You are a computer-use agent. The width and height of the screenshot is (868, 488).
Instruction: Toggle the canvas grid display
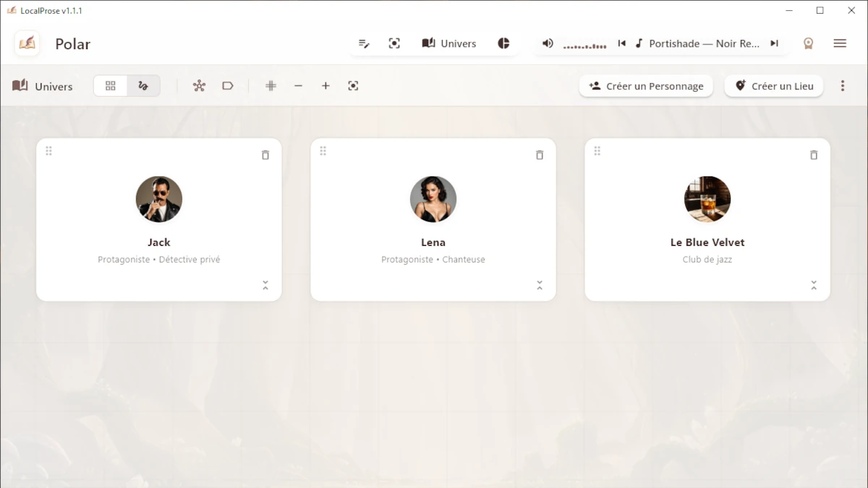(271, 86)
